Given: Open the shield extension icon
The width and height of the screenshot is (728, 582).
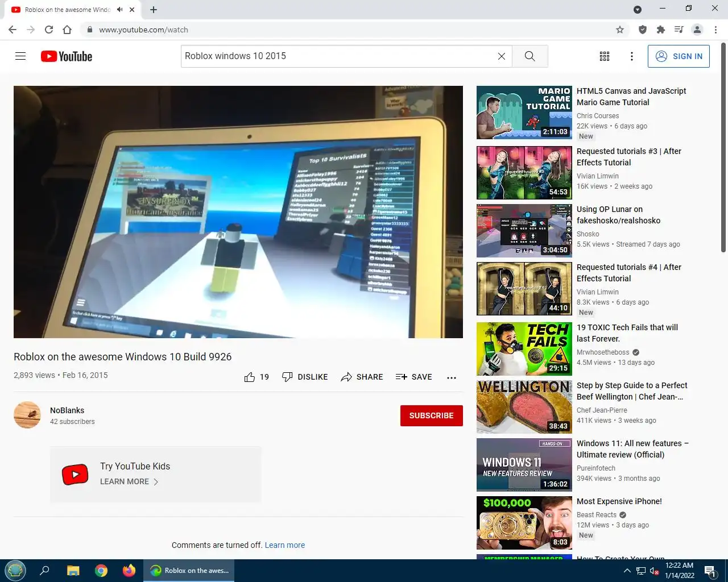Looking at the screenshot, I should coord(642,30).
